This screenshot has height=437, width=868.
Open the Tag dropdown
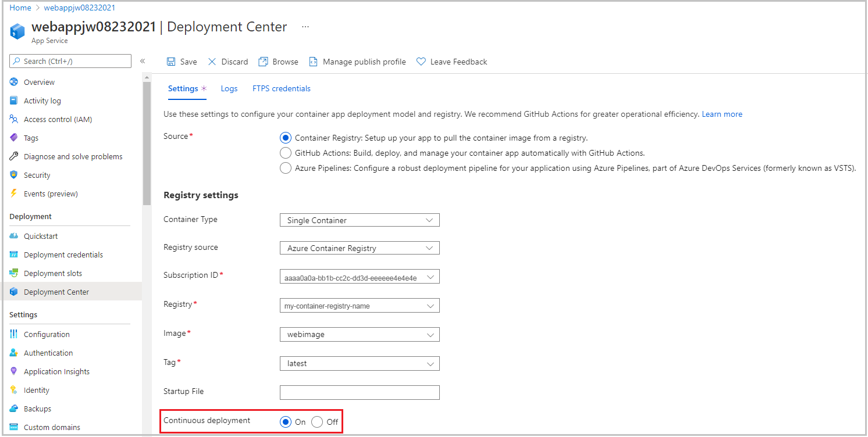(359, 363)
